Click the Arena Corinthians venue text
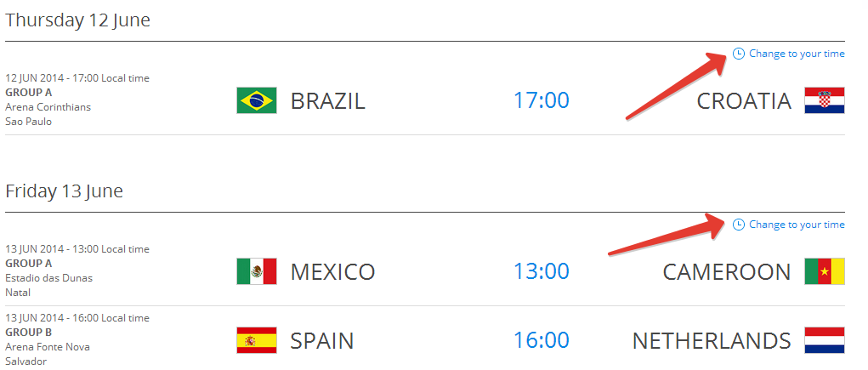Viewport: 868px width, 370px height. [x=48, y=107]
